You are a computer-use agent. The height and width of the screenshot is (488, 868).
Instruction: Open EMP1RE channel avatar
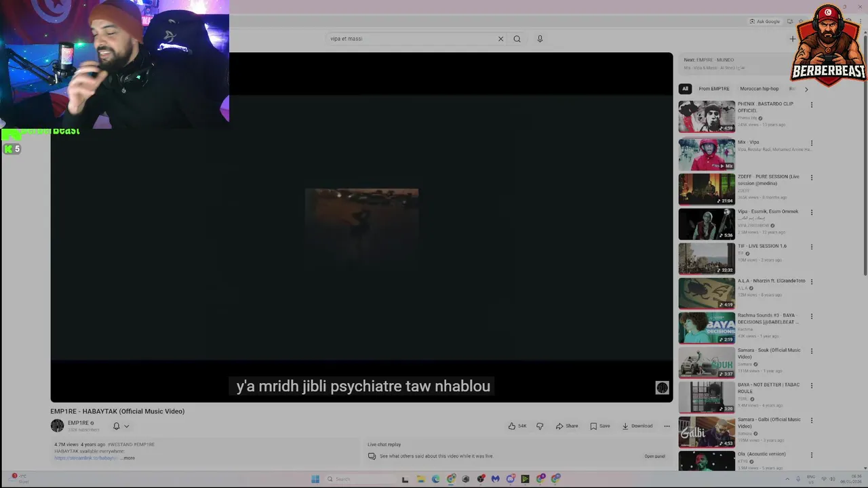tap(57, 426)
